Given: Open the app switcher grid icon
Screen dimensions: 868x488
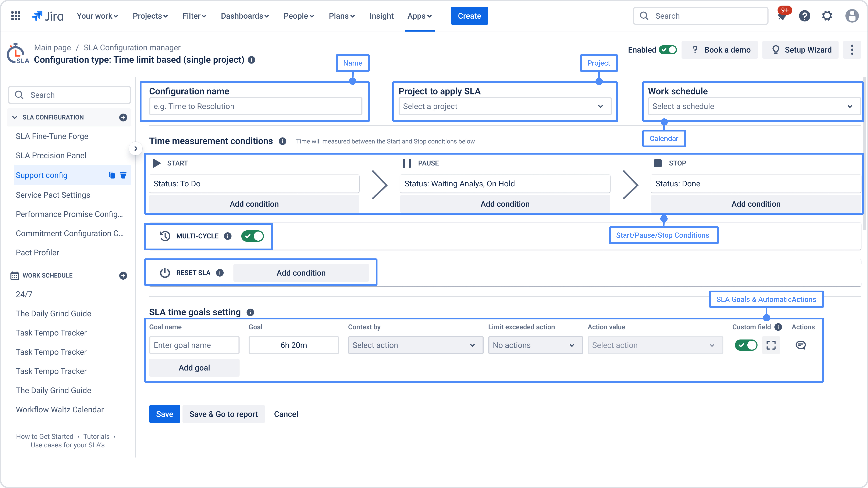Looking at the screenshot, I should 16,16.
